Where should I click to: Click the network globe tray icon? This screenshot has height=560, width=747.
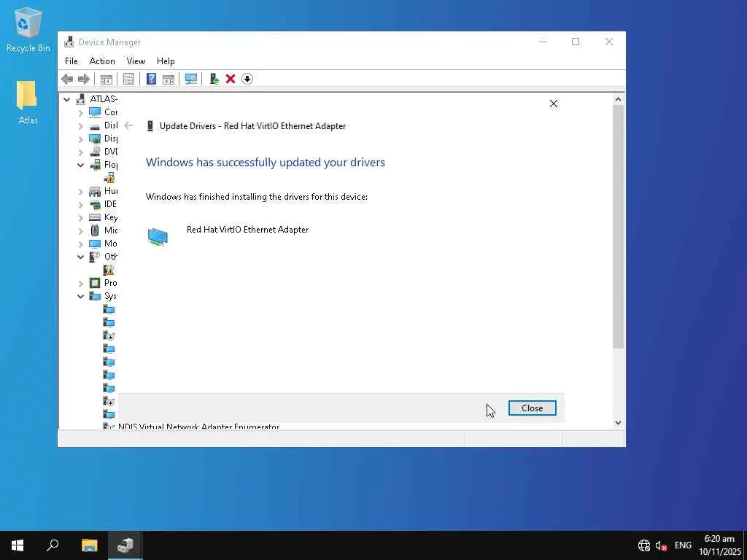click(x=644, y=545)
